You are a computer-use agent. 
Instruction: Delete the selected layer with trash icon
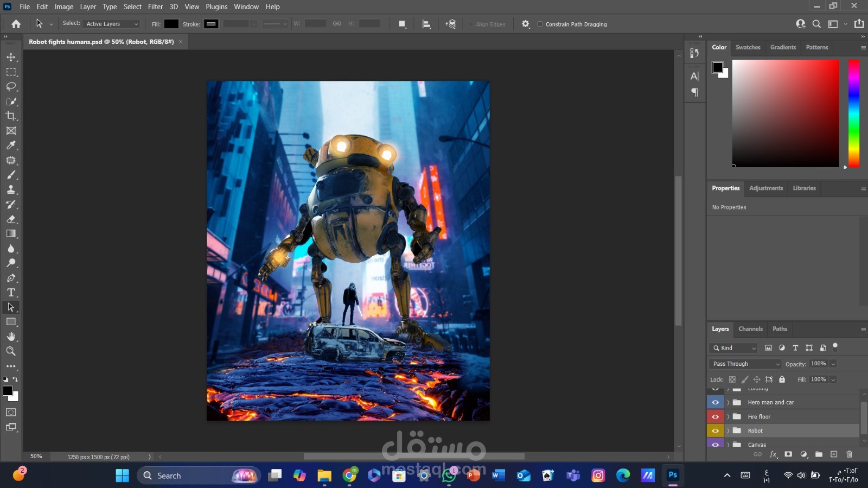tap(849, 454)
